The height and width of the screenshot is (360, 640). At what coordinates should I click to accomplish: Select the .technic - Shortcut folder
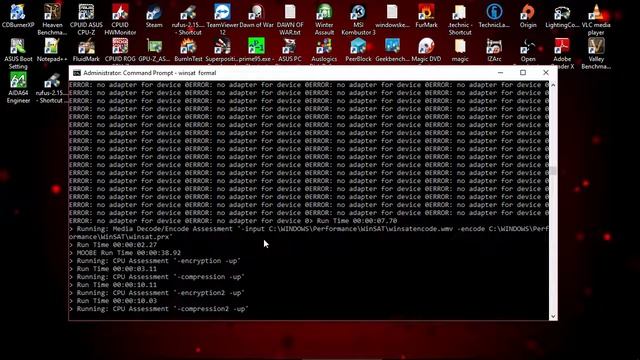coord(460,19)
